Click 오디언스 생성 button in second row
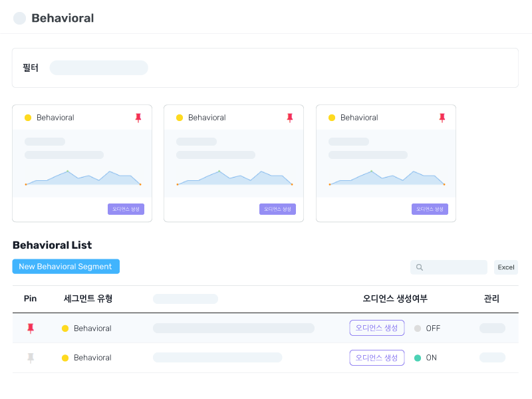Screen dimensions: 532x399 pos(376,358)
